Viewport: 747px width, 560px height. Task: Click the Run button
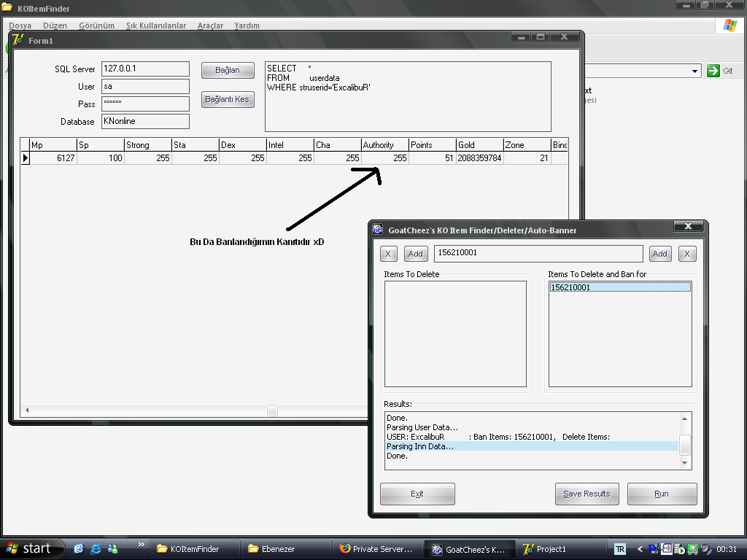click(662, 494)
